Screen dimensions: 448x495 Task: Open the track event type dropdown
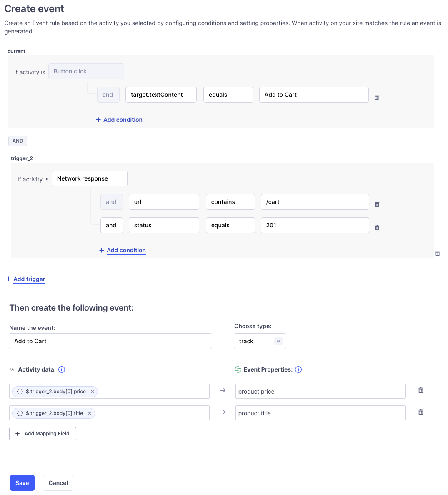pyautogui.click(x=260, y=341)
